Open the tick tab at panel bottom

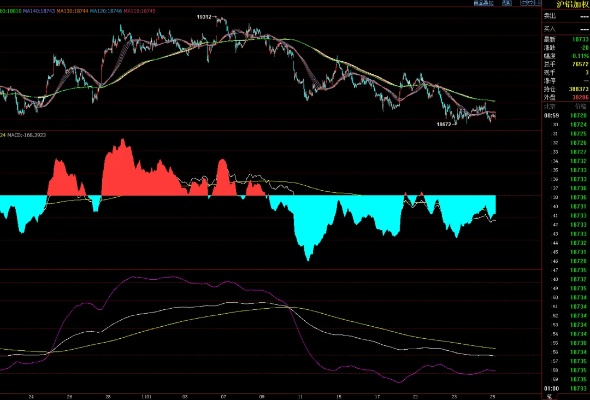tap(549, 397)
